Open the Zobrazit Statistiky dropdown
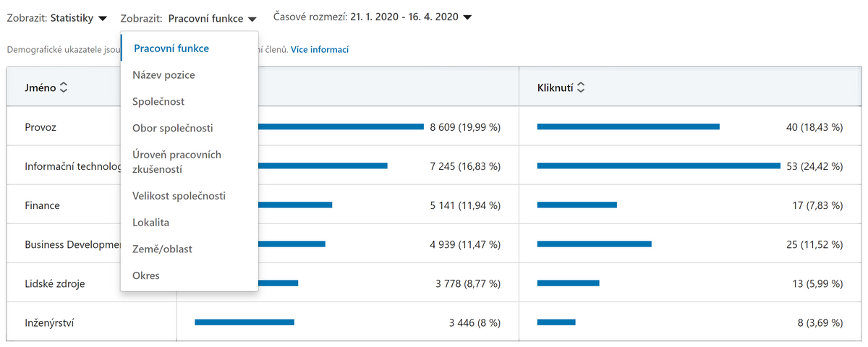Screen dimensions: 868x347 (x=57, y=17)
